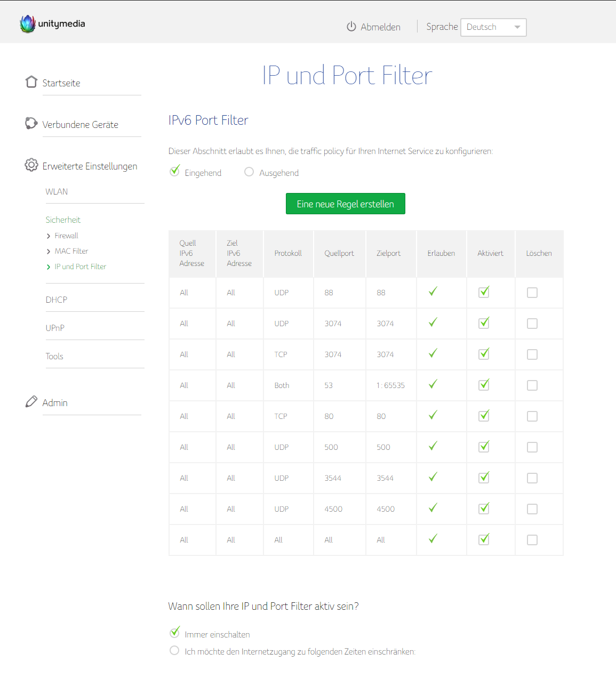Open Verbundene Geräte menu item
The width and height of the screenshot is (616, 678).
[x=81, y=125]
